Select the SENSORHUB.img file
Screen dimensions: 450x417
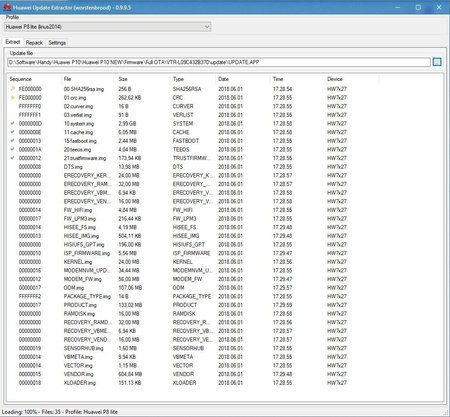pos(83,349)
